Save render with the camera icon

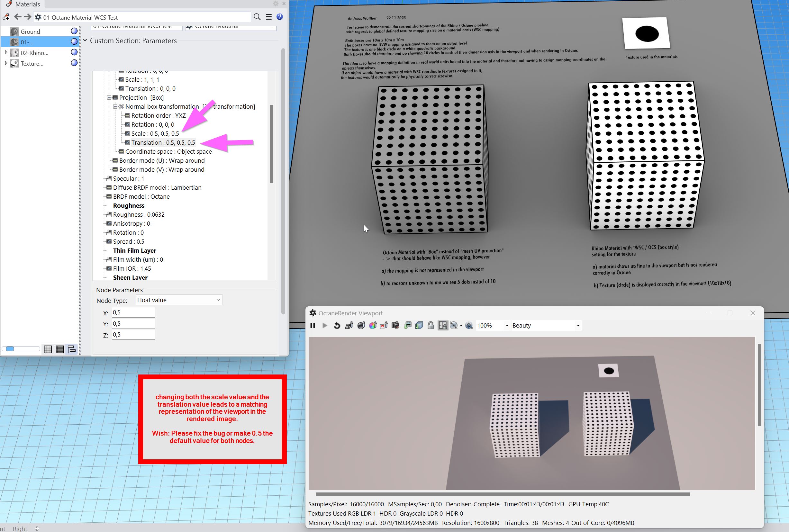tap(395, 325)
